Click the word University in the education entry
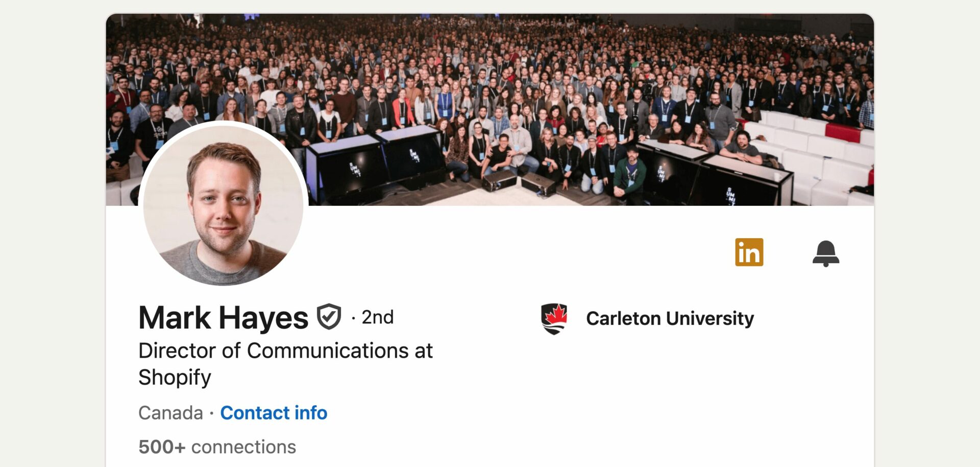 pos(710,319)
